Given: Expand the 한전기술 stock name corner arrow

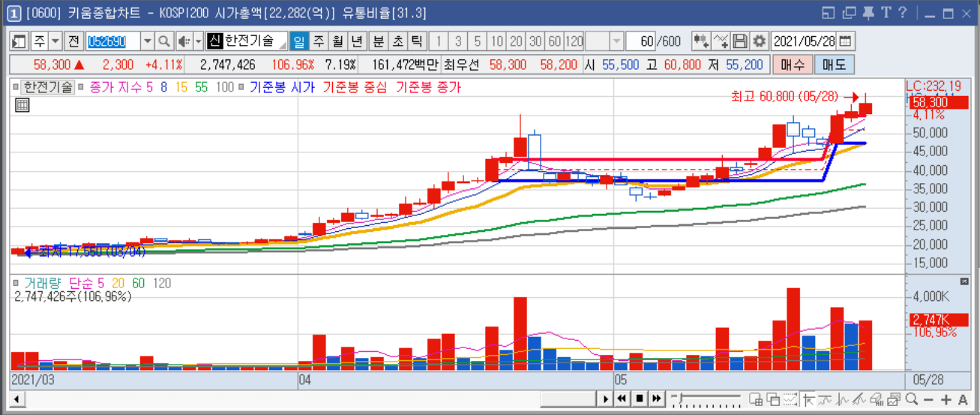Looking at the screenshot, I should pyautogui.click(x=283, y=45).
